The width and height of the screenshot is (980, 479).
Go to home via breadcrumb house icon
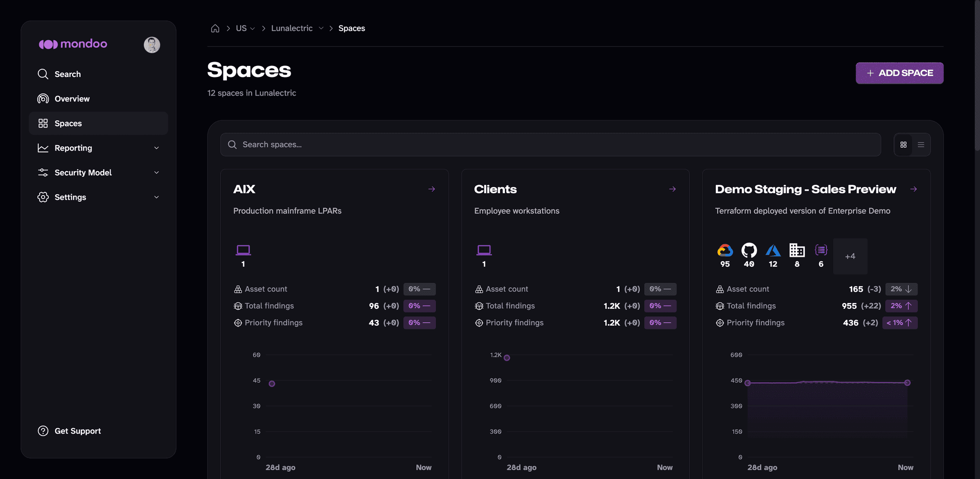pyautogui.click(x=215, y=28)
